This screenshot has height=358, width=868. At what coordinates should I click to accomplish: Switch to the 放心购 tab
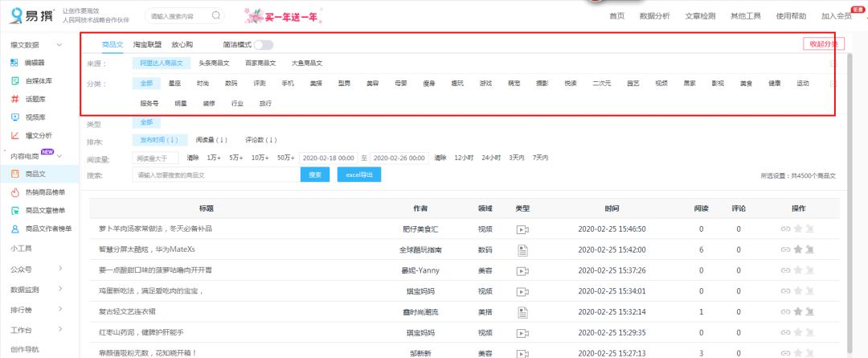pyautogui.click(x=182, y=44)
